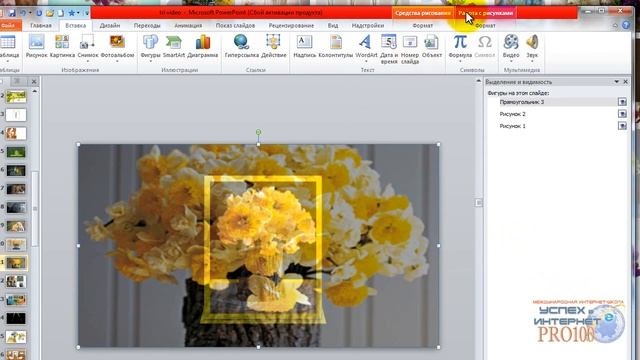Viewport: 640px width, 360px height.
Task: Open the Файл tab
Action: point(8,25)
